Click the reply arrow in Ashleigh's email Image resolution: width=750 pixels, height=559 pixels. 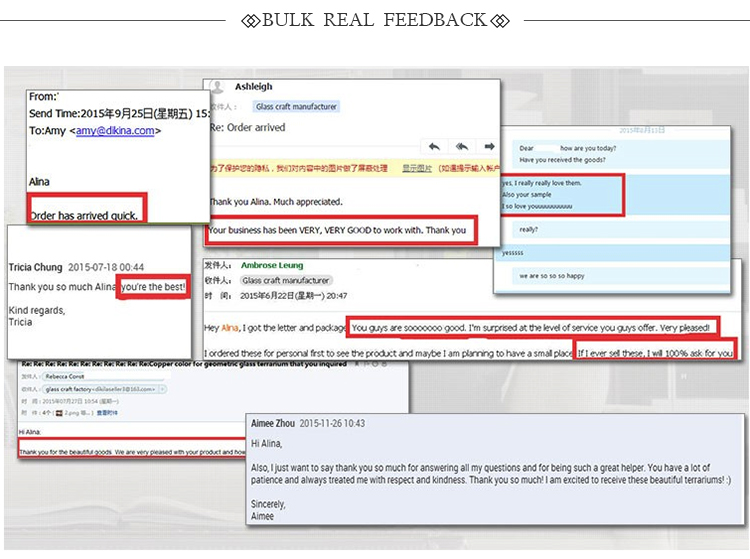(x=433, y=146)
